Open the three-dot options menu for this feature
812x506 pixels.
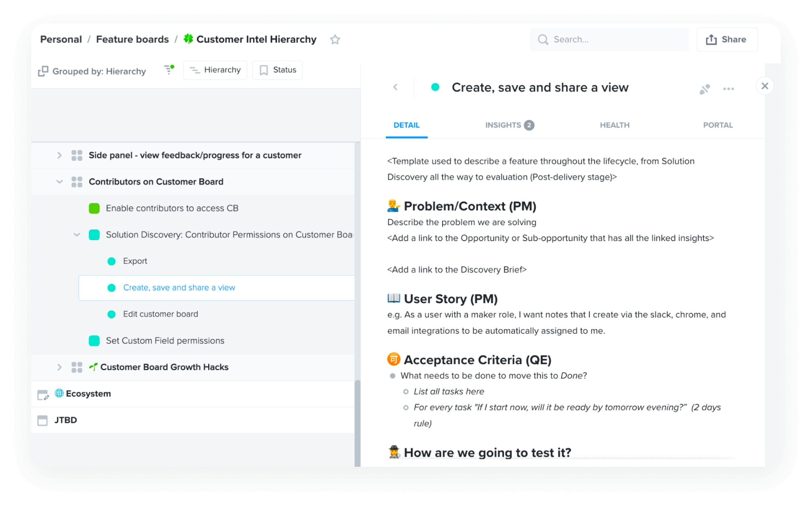click(x=728, y=89)
